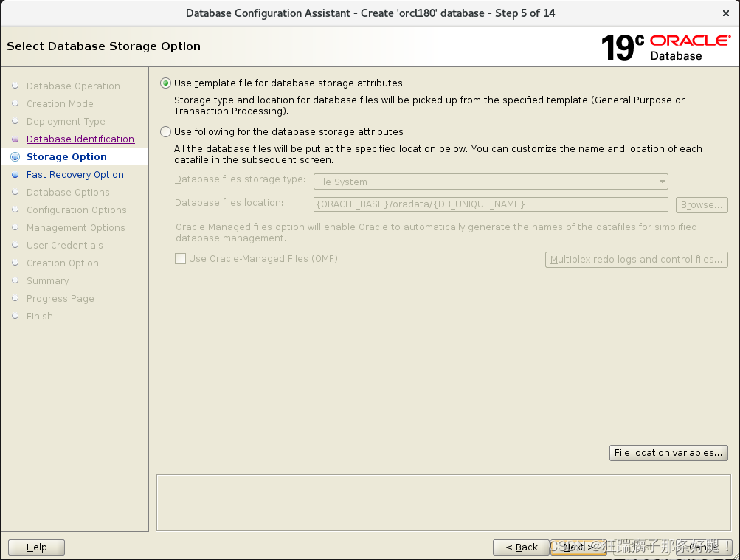The image size is (740, 560).
Task: Select Storage Option step in sidebar
Action: (x=66, y=156)
